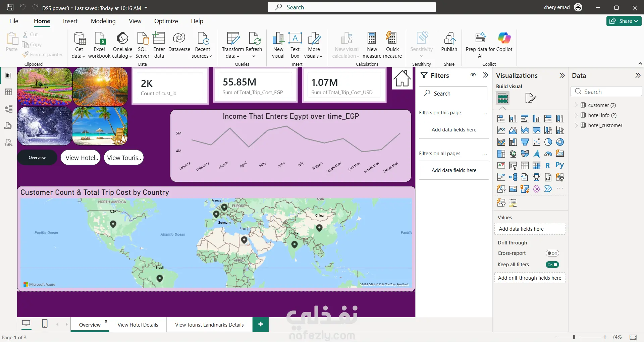
Task: Select the Gauge visual
Action: coord(548,154)
